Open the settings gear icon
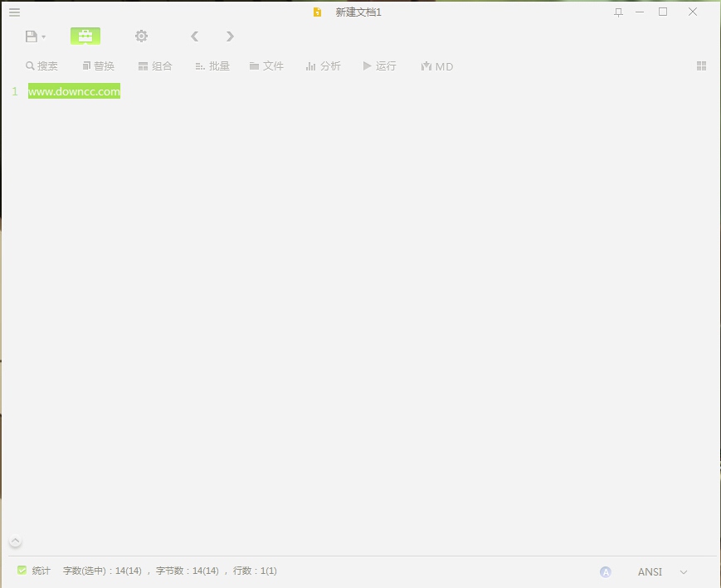This screenshot has height=588, width=721. click(141, 36)
